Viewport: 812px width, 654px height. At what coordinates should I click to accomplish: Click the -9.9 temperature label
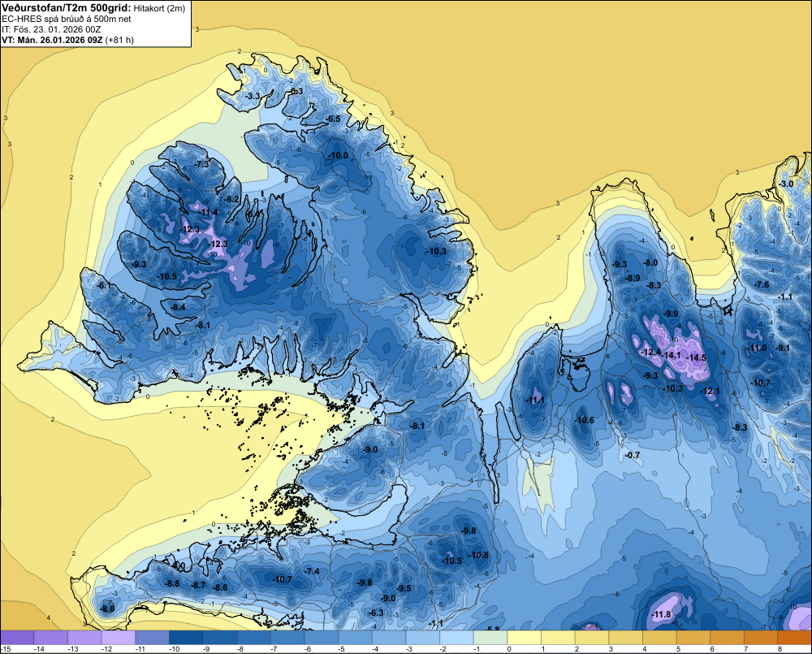[671, 314]
